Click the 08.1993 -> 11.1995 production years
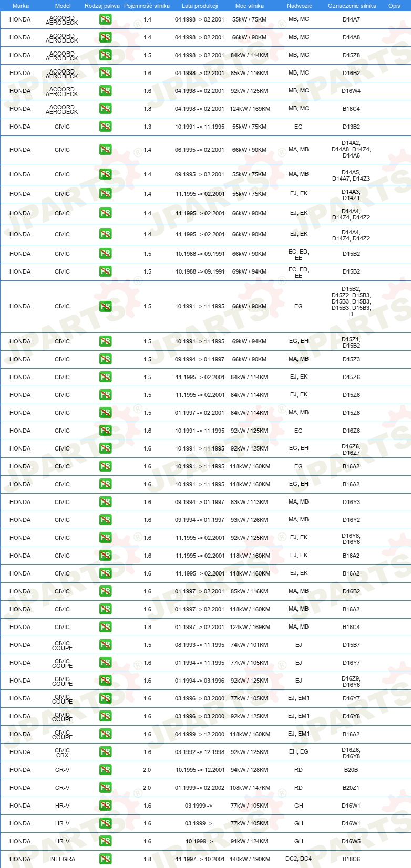The image size is (411, 868). pos(200,645)
